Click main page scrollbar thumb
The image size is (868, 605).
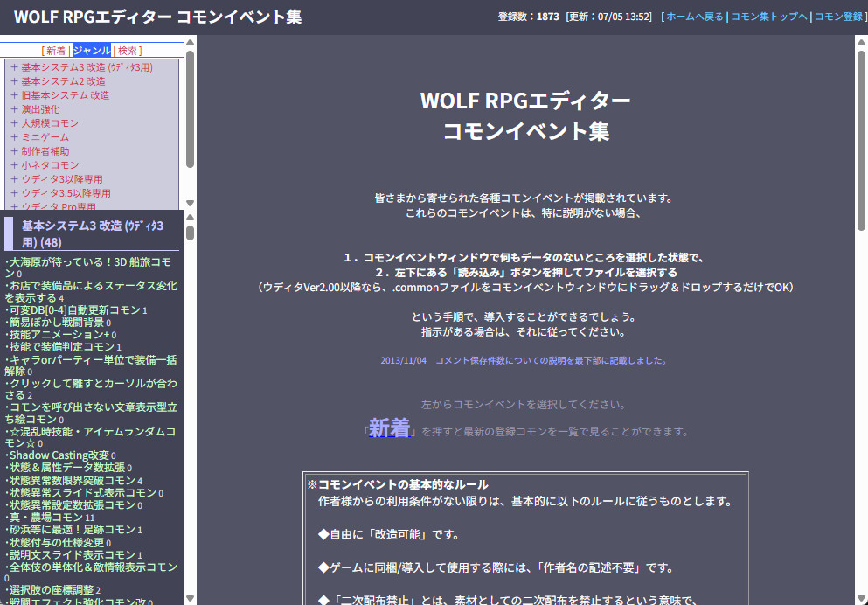tap(861, 141)
